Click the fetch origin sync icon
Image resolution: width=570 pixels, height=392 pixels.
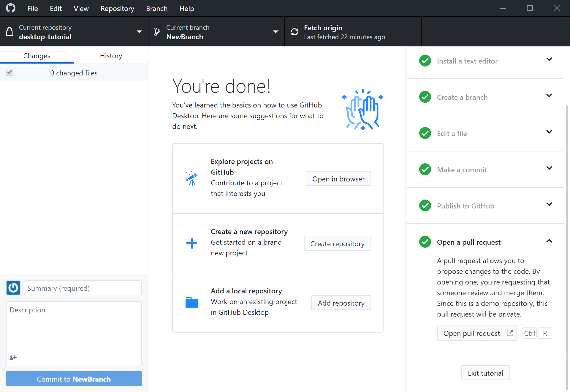point(294,32)
